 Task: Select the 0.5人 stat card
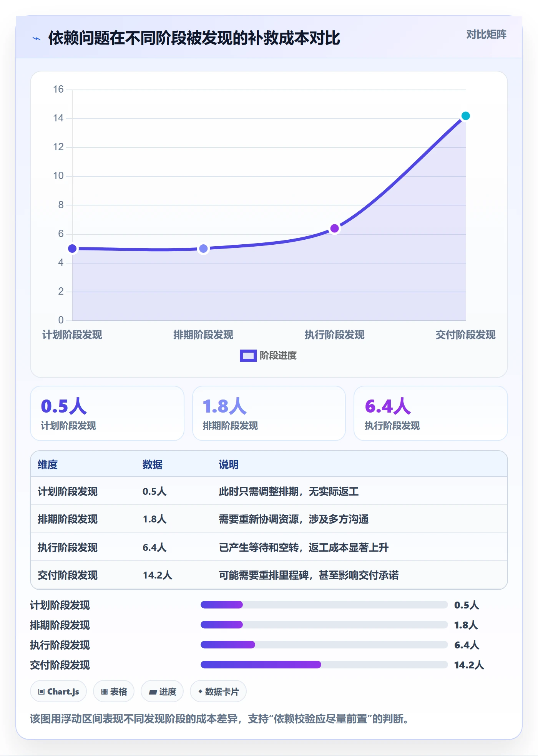(107, 413)
